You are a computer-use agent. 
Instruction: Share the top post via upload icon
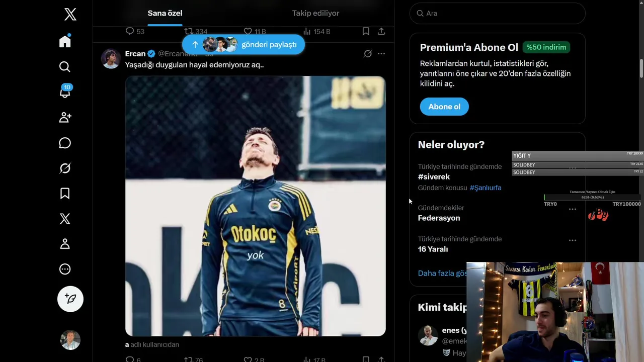click(381, 31)
